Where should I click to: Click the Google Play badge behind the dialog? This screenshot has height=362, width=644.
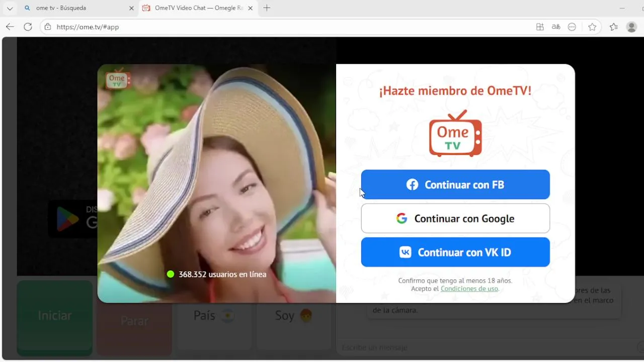coord(73,219)
